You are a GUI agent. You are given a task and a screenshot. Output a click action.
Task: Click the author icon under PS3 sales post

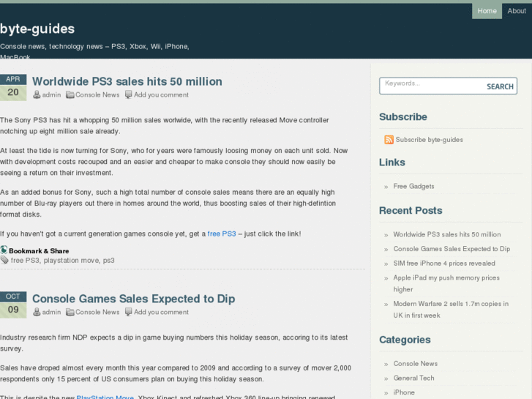click(37, 94)
